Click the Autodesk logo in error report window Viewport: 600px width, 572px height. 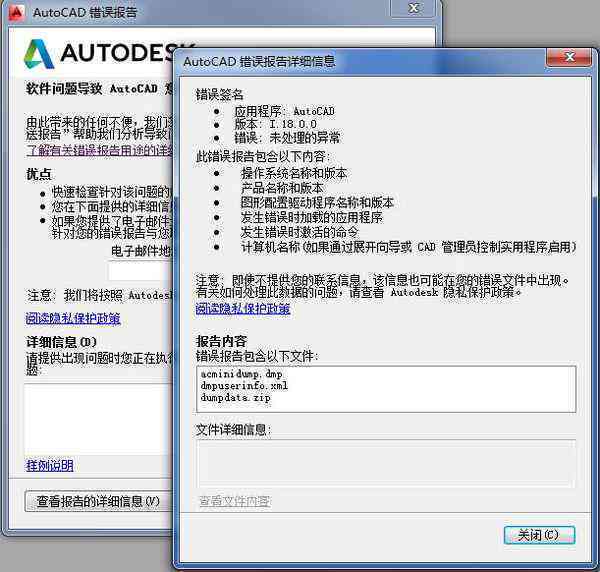(x=99, y=54)
